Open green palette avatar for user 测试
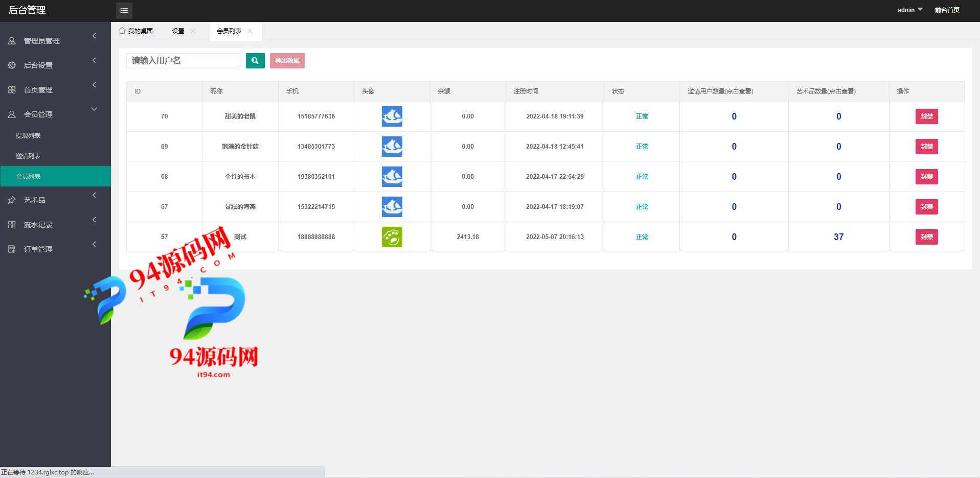The height and width of the screenshot is (478, 980). [392, 237]
